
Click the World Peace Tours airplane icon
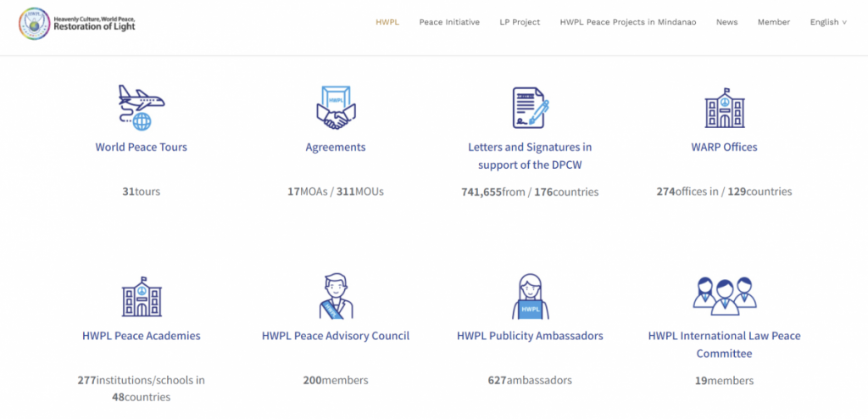coord(141,108)
